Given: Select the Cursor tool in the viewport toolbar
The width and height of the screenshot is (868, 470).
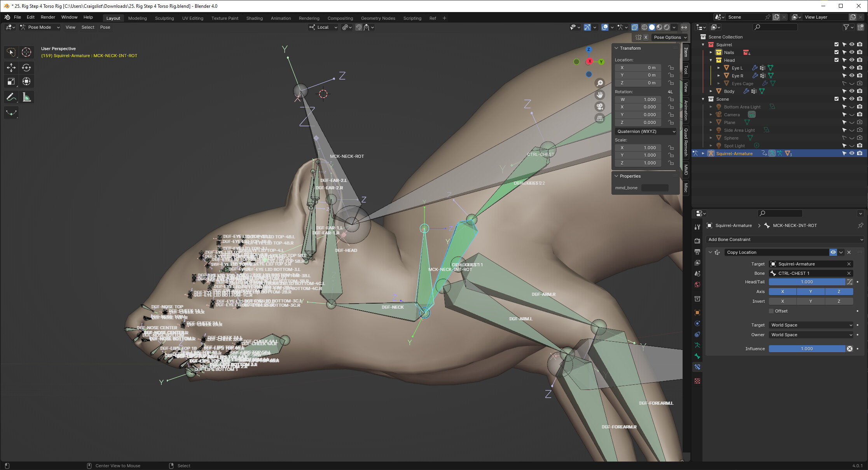Looking at the screenshot, I should tap(26, 52).
